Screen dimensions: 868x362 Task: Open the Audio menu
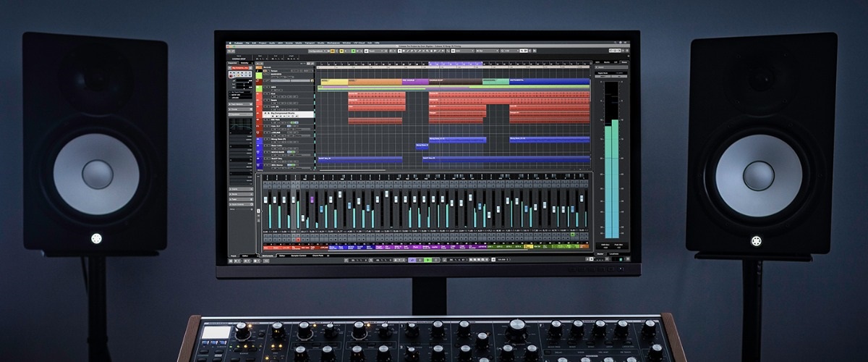[x=272, y=43]
